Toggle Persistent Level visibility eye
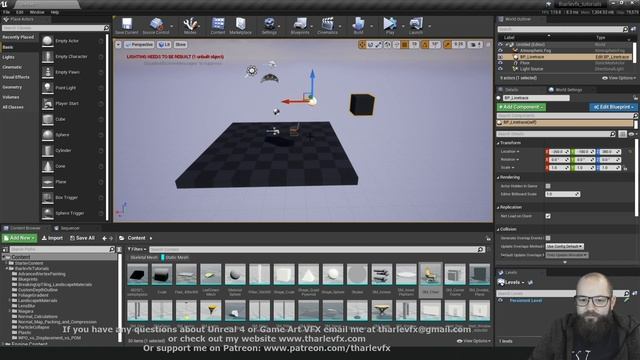Viewport: 640px width, 360px height. 500,300
